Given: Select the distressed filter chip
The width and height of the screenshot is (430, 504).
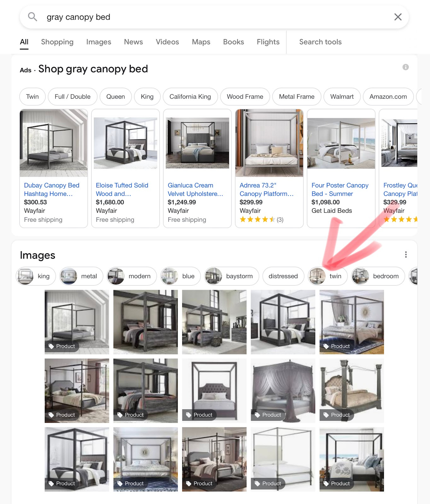Looking at the screenshot, I should tap(283, 276).
